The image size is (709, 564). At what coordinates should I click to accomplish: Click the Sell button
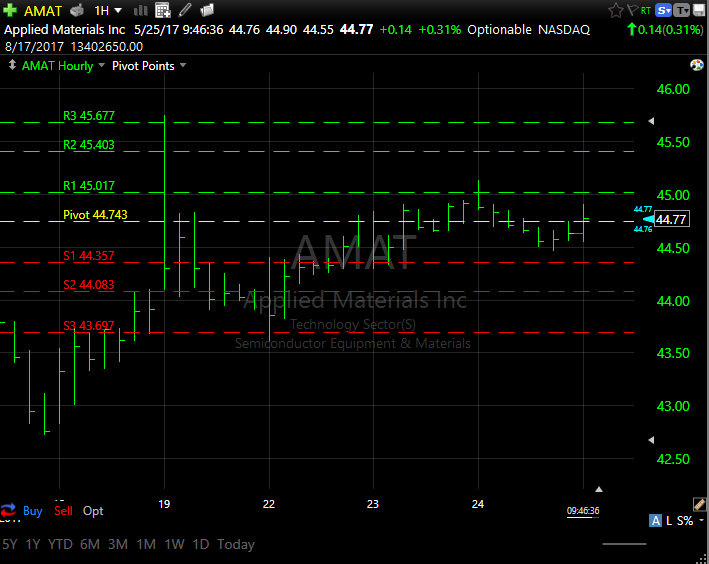pyautogui.click(x=63, y=511)
